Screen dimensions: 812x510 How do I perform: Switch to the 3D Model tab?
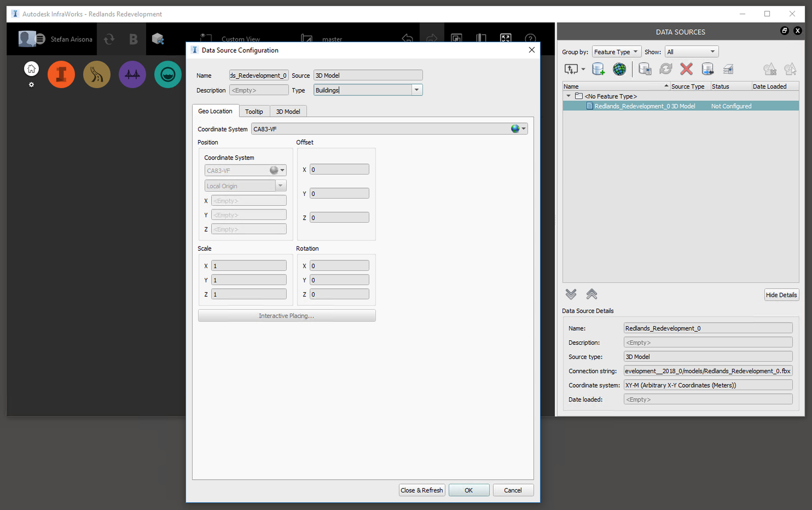(x=288, y=112)
